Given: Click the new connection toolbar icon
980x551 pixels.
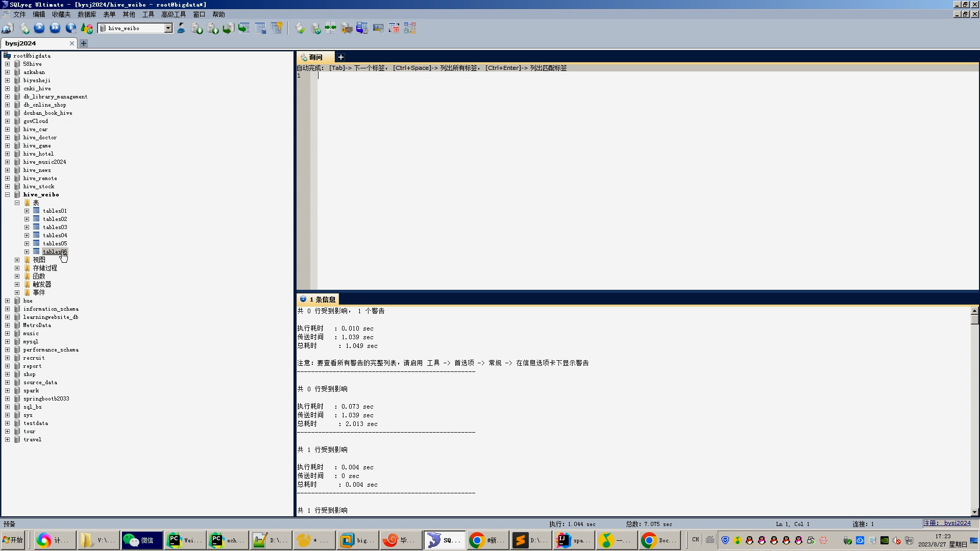Looking at the screenshot, I should tap(8, 29).
